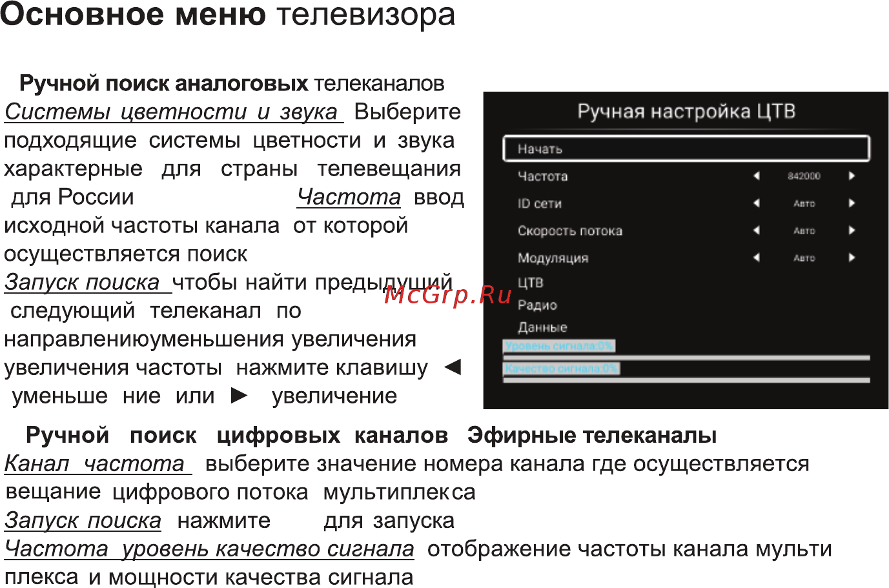889x588 pixels.
Task: Click the Скорость потока value Авто
Action: click(x=804, y=230)
